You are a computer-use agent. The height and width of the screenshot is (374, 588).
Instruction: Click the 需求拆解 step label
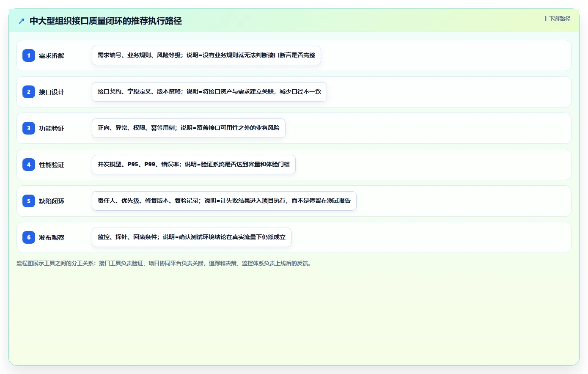[x=52, y=55]
